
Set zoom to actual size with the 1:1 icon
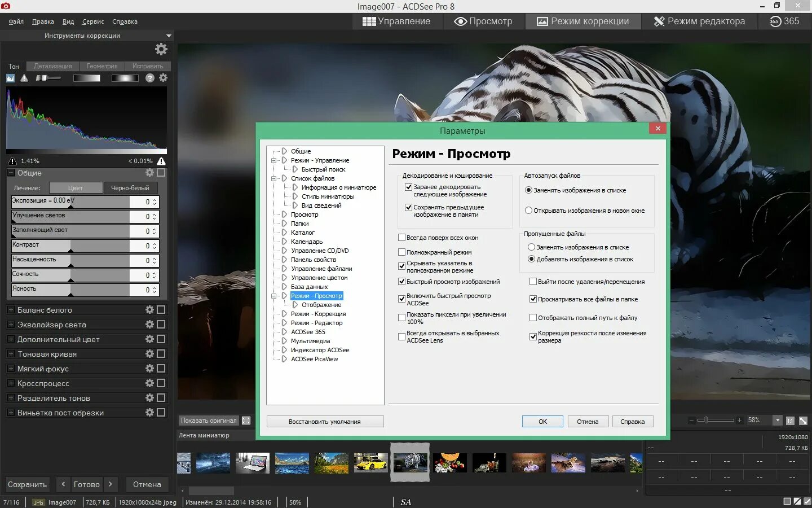[790, 421]
